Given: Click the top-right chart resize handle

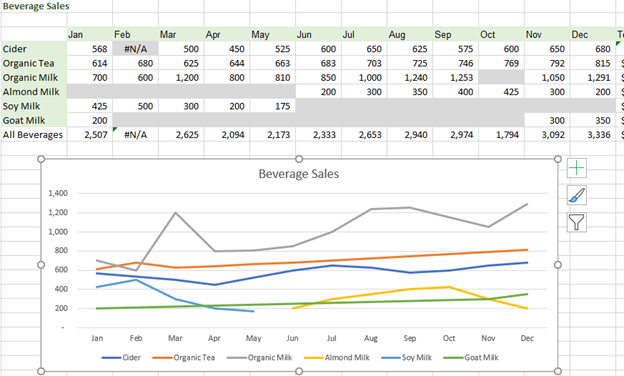Looking at the screenshot, I should (558, 159).
